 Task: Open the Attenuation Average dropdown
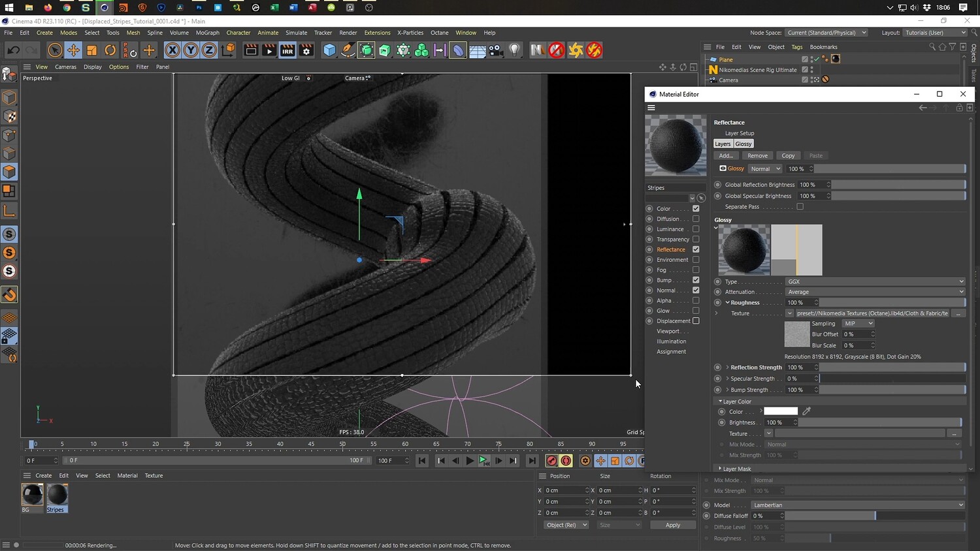[875, 292]
